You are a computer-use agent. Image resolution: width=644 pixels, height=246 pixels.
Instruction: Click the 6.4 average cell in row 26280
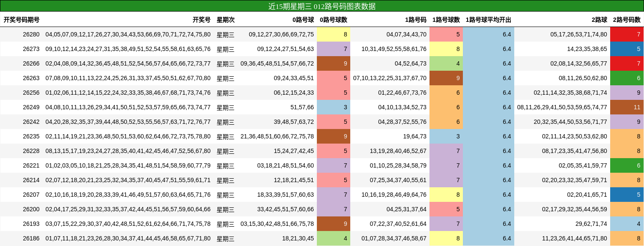coord(489,34)
